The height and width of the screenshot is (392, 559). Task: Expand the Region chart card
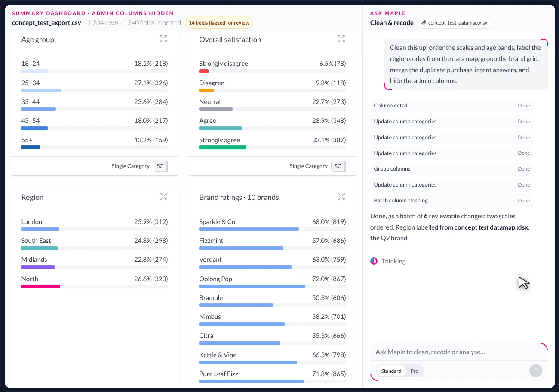click(x=163, y=197)
